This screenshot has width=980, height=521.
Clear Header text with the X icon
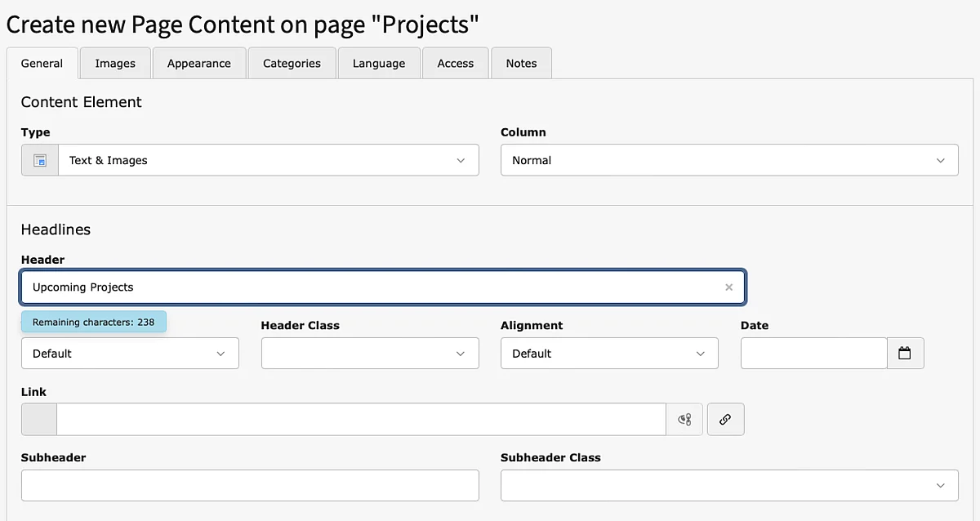coord(728,287)
